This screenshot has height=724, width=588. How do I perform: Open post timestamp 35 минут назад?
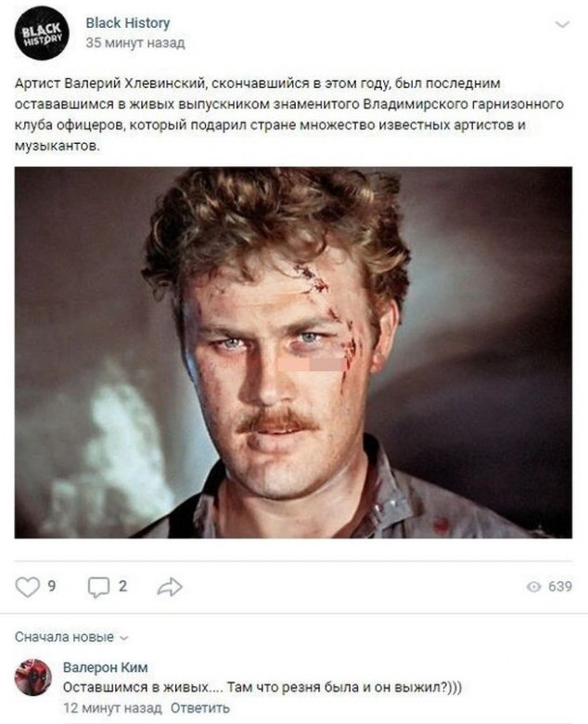(x=135, y=43)
